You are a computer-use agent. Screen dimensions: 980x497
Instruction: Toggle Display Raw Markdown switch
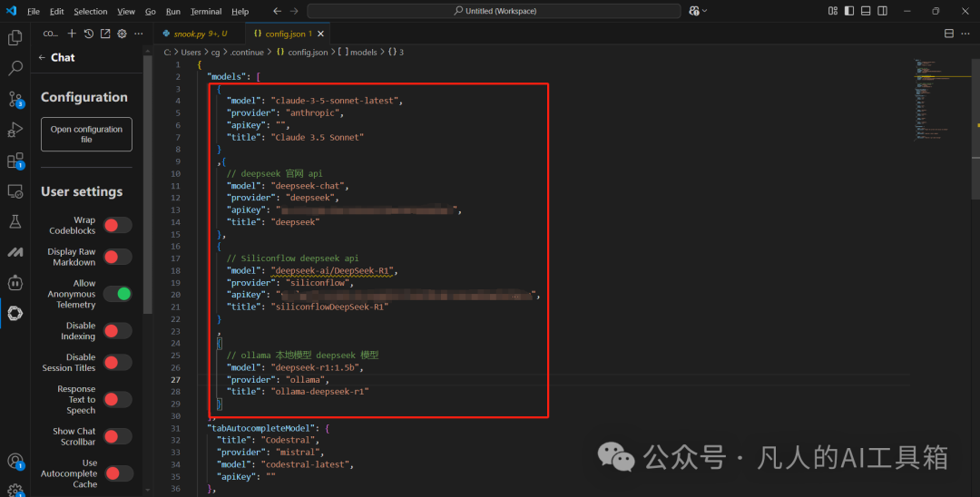tap(117, 257)
